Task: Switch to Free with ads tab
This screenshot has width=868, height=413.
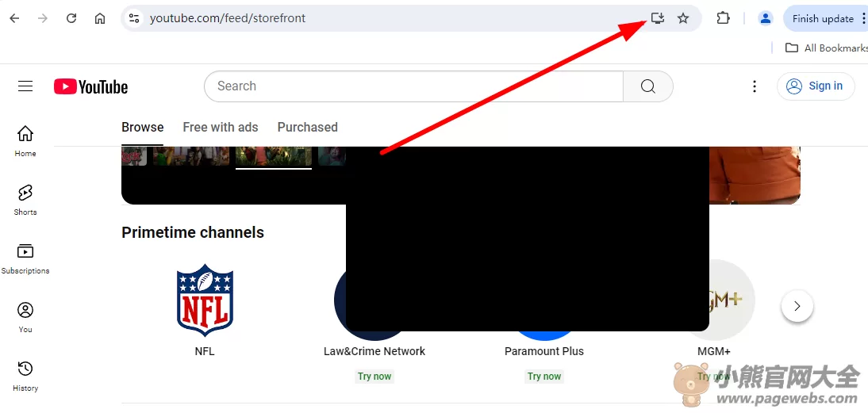Action: click(x=221, y=128)
